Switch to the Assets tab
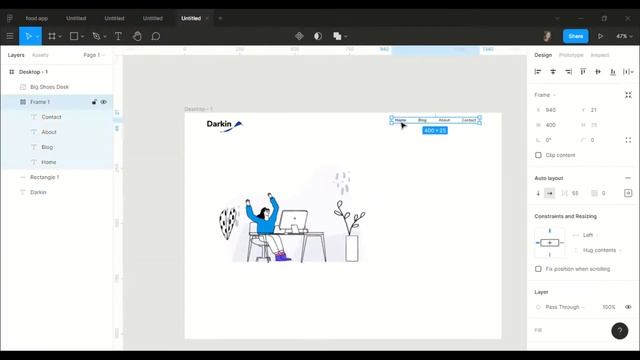The image size is (640, 360). click(40, 55)
